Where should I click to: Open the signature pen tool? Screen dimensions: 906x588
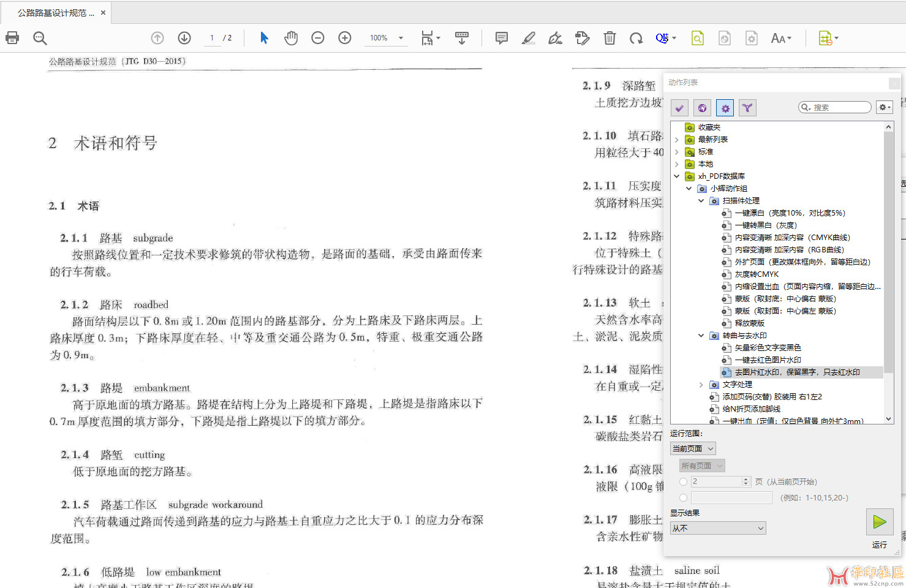coord(556,38)
